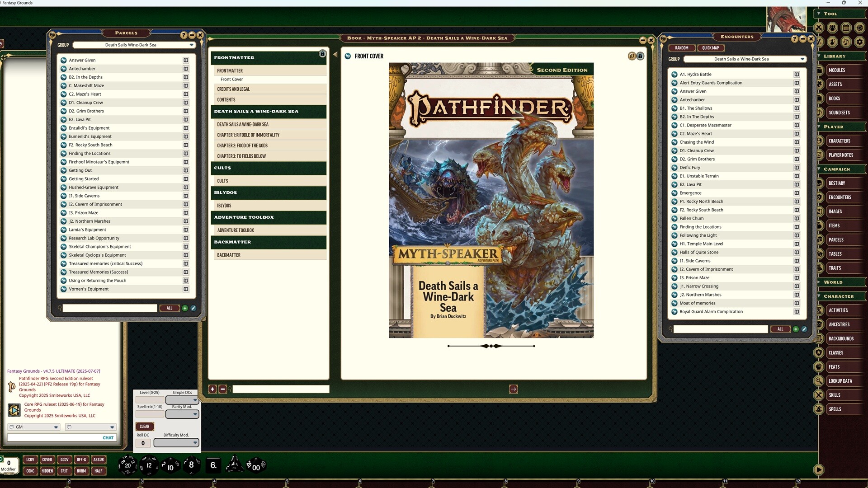
Task: Open the Characters panel under Player
Action: click(x=840, y=141)
